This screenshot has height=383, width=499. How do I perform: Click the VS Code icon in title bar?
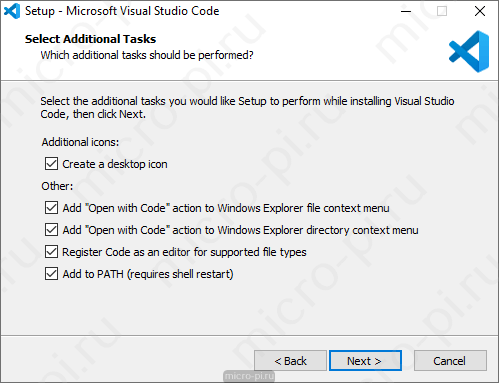click(12, 11)
